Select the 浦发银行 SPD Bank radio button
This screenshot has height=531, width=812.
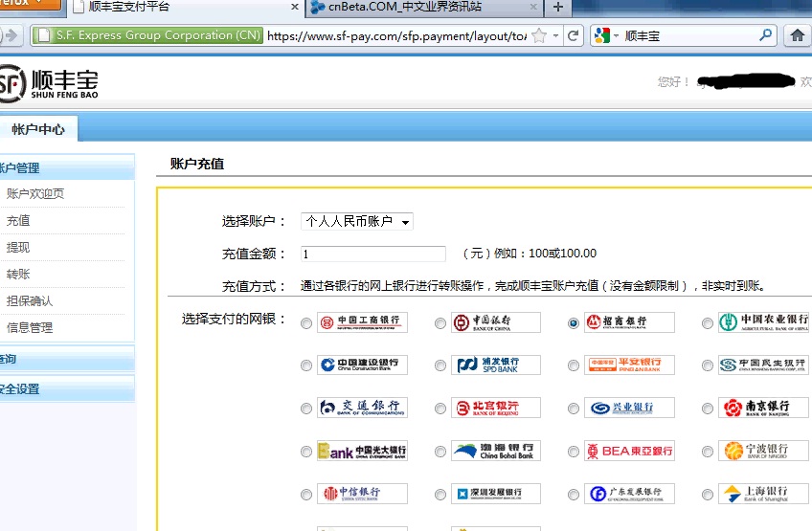pyautogui.click(x=440, y=365)
